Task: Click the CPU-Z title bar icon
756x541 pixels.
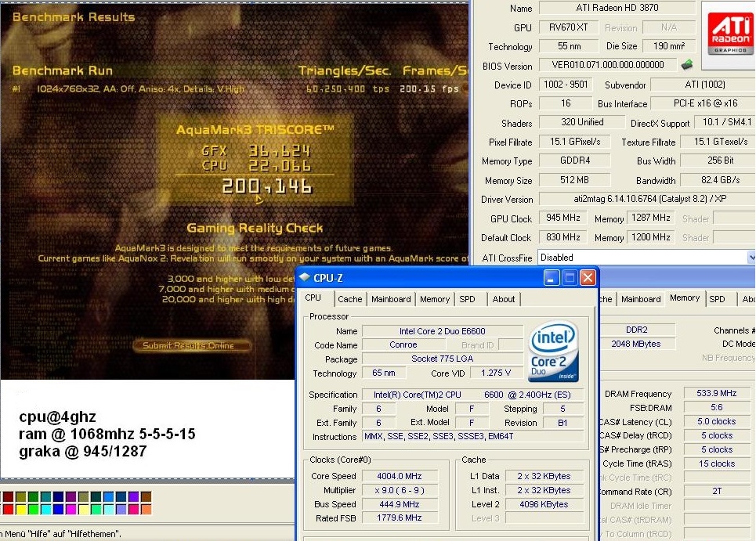Action: pyautogui.click(x=304, y=277)
